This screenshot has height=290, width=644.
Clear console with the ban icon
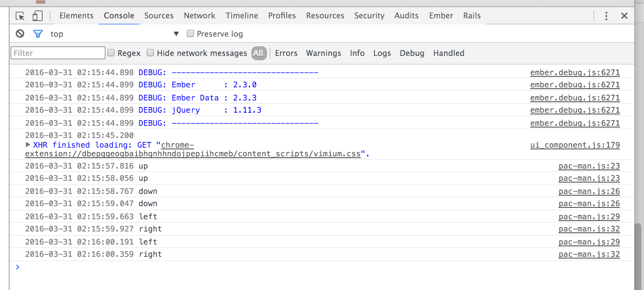pyautogui.click(x=20, y=34)
